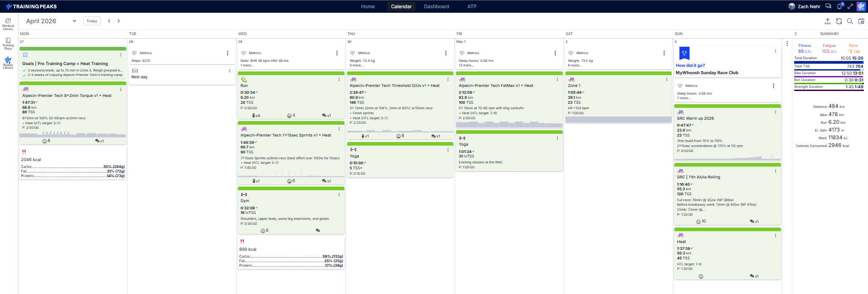This screenshot has width=868, height=294.
Task: Go to previous week arrow
Action: click(109, 21)
